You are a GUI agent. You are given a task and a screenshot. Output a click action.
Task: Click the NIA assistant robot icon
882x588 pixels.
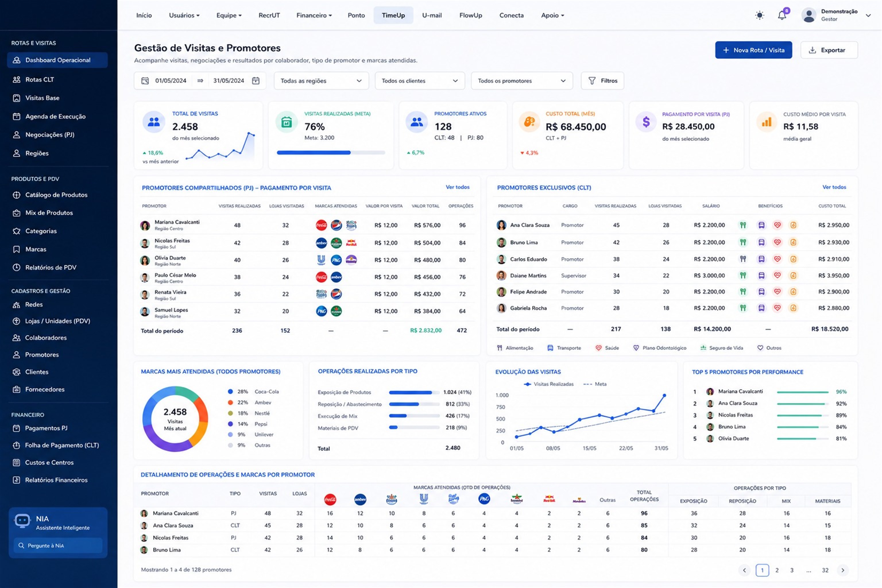(22, 521)
